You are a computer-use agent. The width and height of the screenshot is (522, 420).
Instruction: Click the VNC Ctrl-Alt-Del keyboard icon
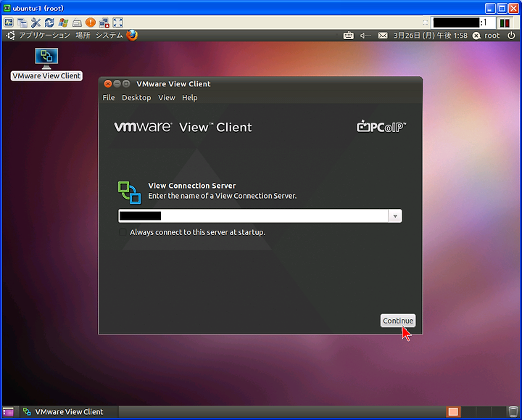click(77, 22)
